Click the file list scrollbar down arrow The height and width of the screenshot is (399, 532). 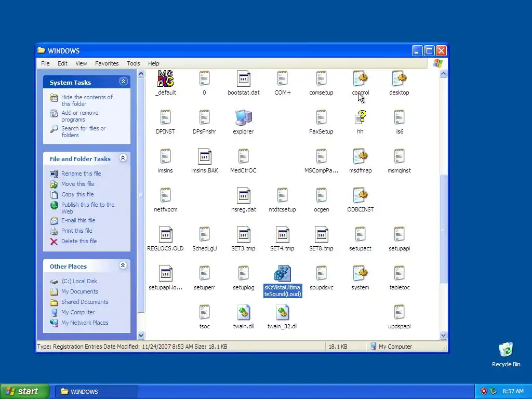(x=443, y=336)
